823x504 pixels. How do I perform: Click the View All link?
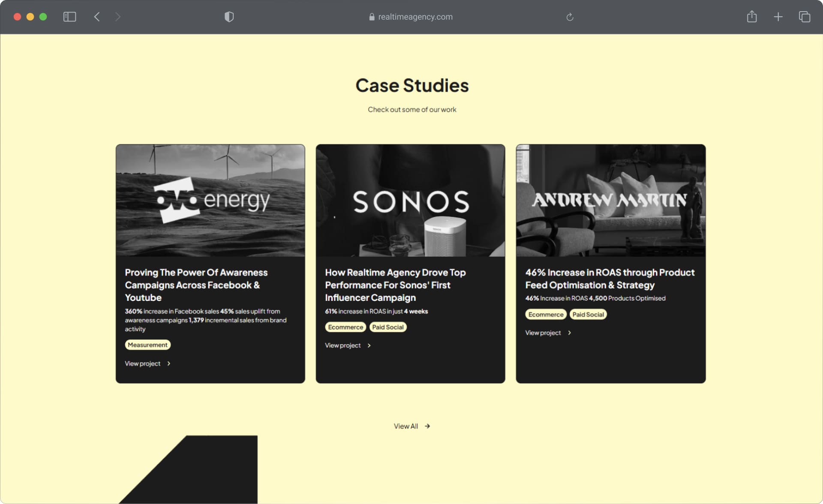[405, 426]
